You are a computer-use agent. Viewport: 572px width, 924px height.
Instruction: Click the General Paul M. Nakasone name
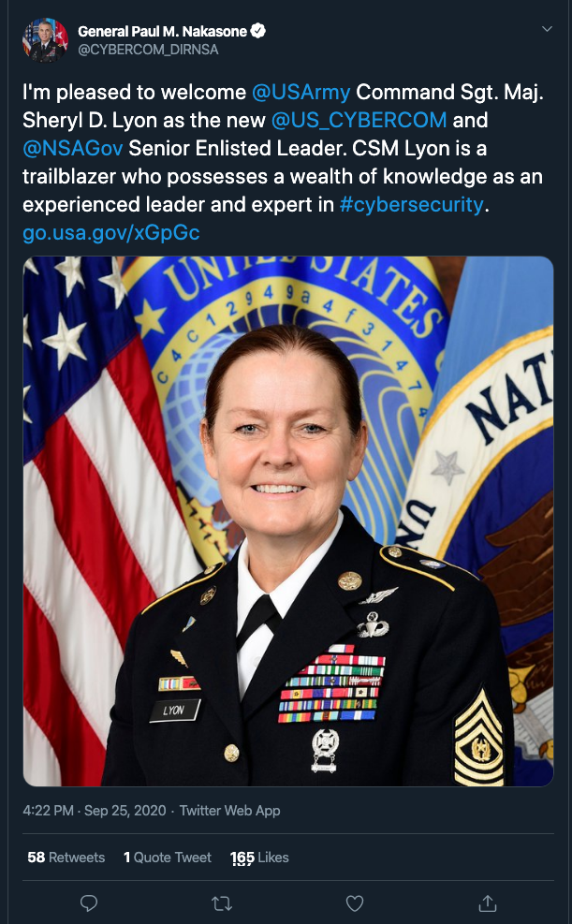click(163, 31)
